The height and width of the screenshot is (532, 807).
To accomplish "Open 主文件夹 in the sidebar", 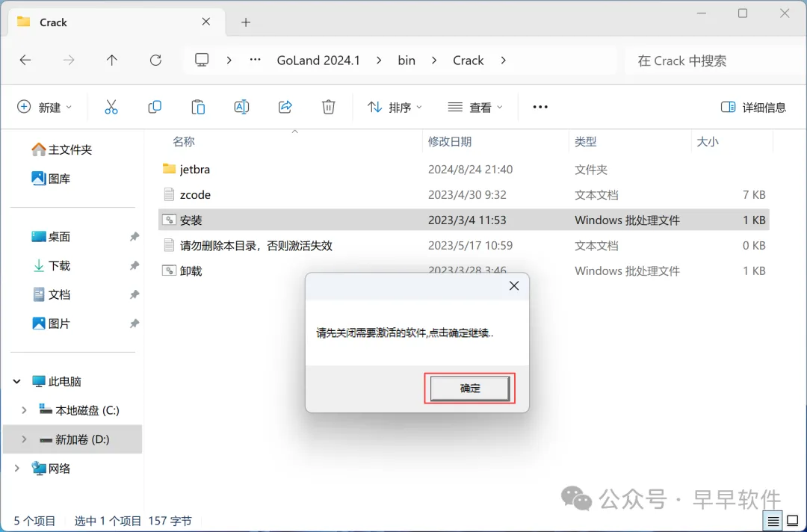I will [x=62, y=149].
